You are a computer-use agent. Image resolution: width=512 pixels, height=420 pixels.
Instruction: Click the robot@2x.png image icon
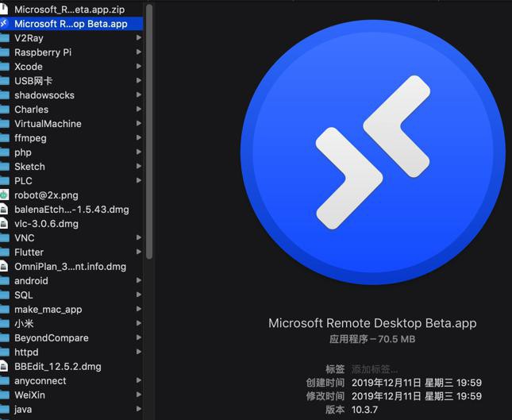coord(4,195)
